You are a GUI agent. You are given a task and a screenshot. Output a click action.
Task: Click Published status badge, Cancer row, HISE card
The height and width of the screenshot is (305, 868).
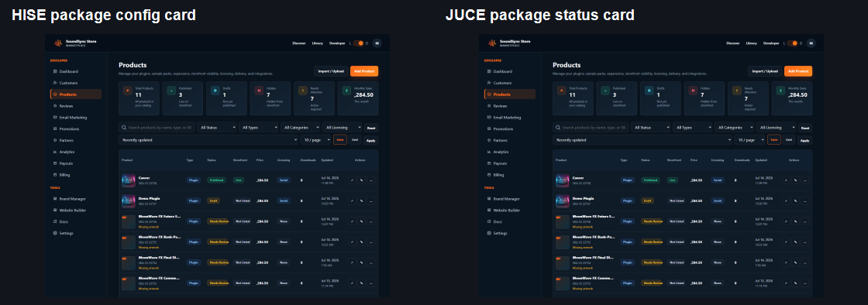click(216, 180)
